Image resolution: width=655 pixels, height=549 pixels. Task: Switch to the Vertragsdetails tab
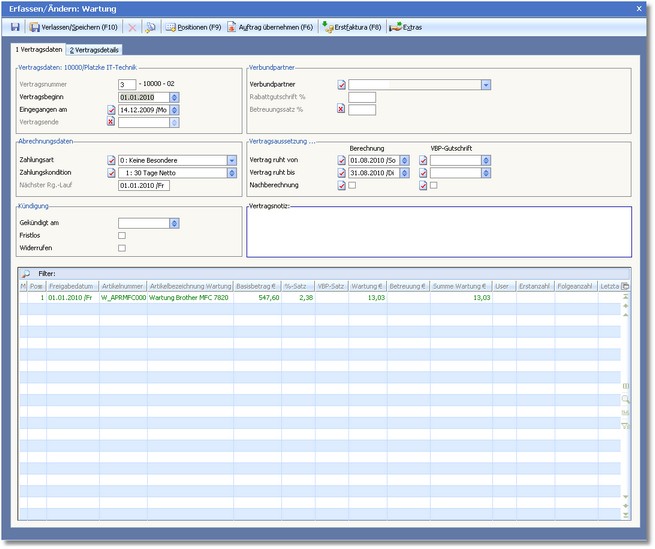coord(95,49)
